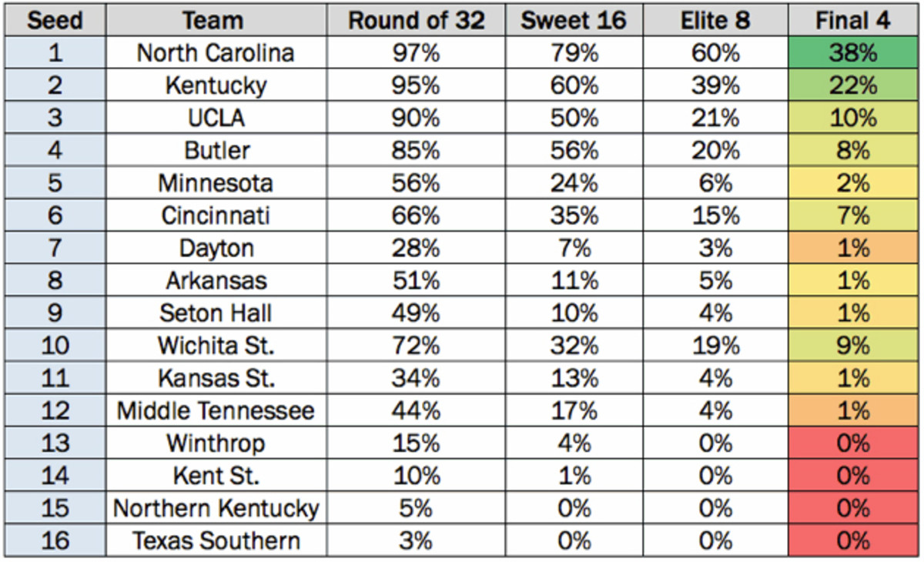Select the UCLA team name cell
This screenshot has width=924, height=562.
coord(216,118)
